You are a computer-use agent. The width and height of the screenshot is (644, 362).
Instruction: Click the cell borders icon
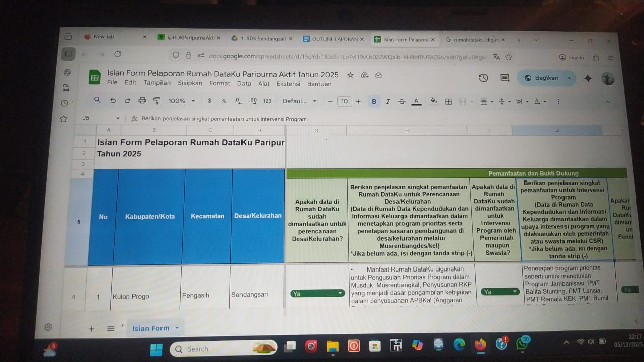[448, 102]
